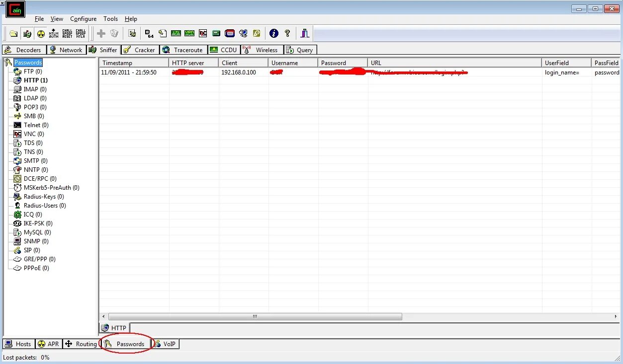
Task: Open the Access database password decoder icon
Action: 163,34
